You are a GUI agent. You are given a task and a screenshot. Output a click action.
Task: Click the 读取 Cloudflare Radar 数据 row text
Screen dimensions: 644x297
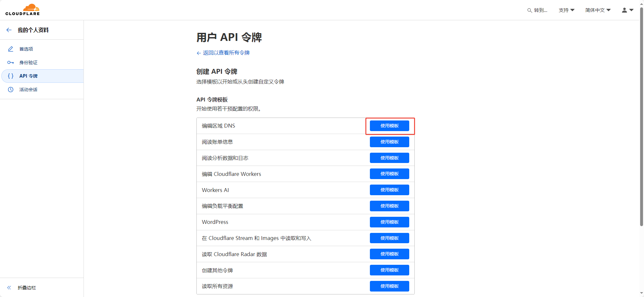coord(234,254)
